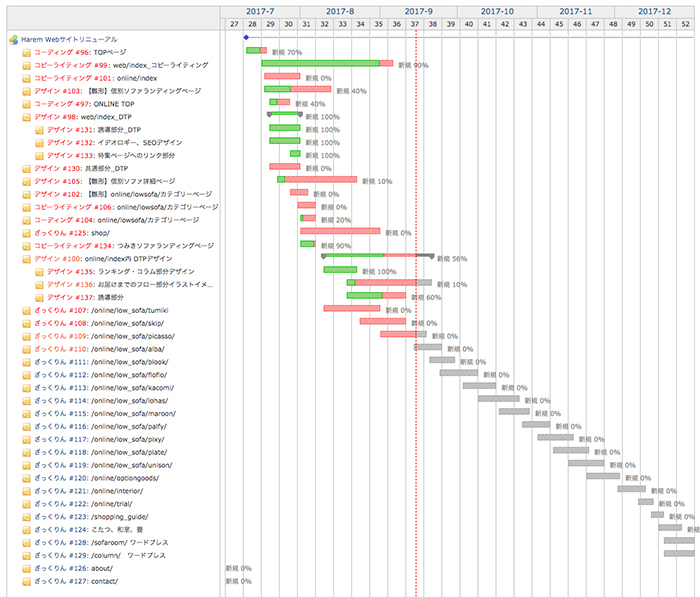700x597 pixels.
Task: Click the 2017-12 month header
Action: 654,12
